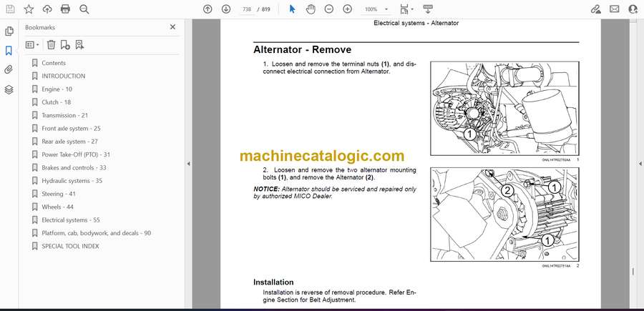Delete the selected bookmark with the trash icon

[x=52, y=44]
